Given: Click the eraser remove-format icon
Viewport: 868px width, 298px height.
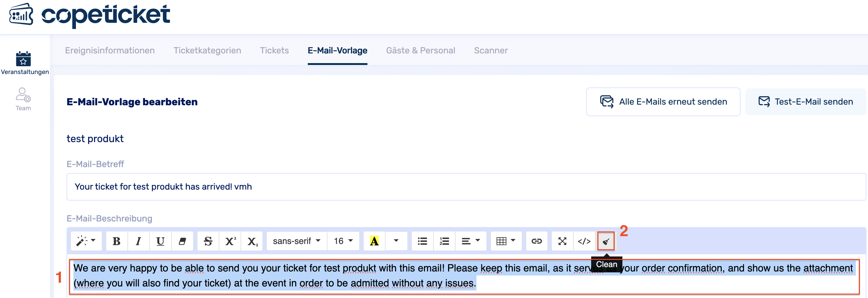Looking at the screenshot, I should click(182, 241).
